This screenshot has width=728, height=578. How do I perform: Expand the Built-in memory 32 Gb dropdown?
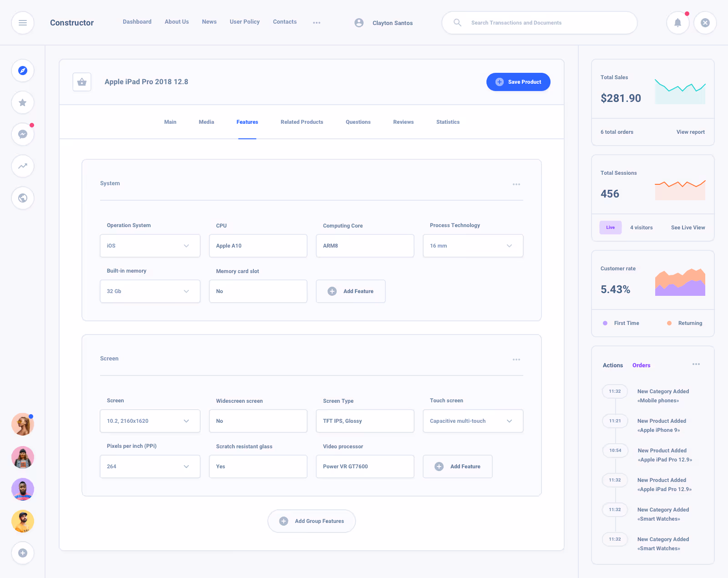(x=150, y=291)
